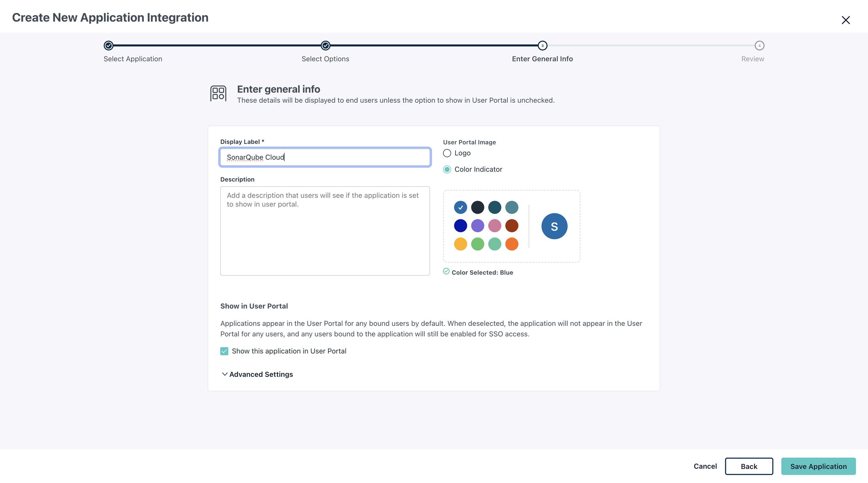Pick the selected blue color swatch
The width and height of the screenshot is (868, 483).
tap(460, 207)
